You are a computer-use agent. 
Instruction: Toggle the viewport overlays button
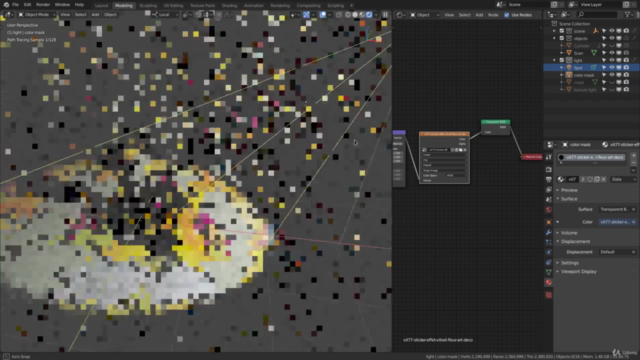pyautogui.click(x=322, y=15)
